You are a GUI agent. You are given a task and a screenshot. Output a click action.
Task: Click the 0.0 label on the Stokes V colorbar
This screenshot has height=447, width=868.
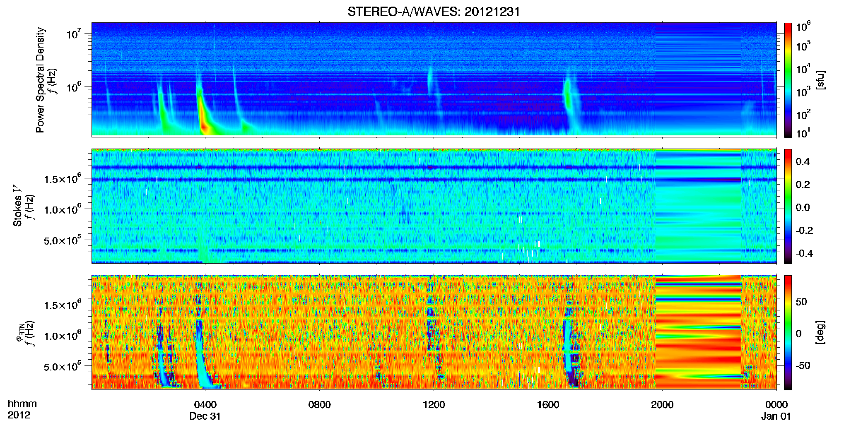pos(803,207)
